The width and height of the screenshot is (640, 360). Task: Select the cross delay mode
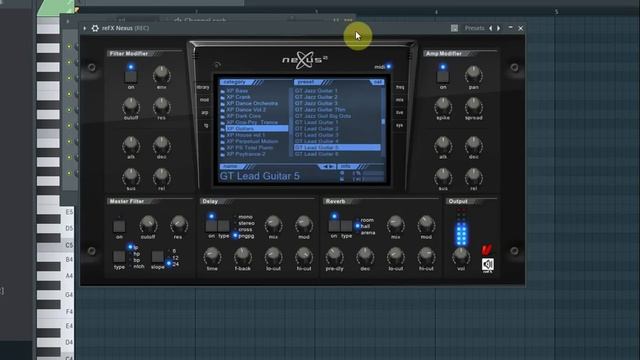tap(244, 229)
